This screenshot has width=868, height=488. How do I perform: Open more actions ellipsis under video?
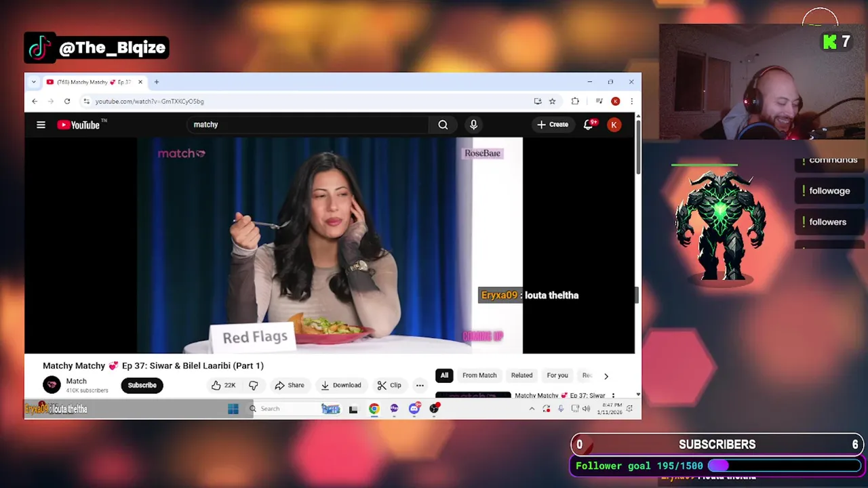click(x=420, y=385)
